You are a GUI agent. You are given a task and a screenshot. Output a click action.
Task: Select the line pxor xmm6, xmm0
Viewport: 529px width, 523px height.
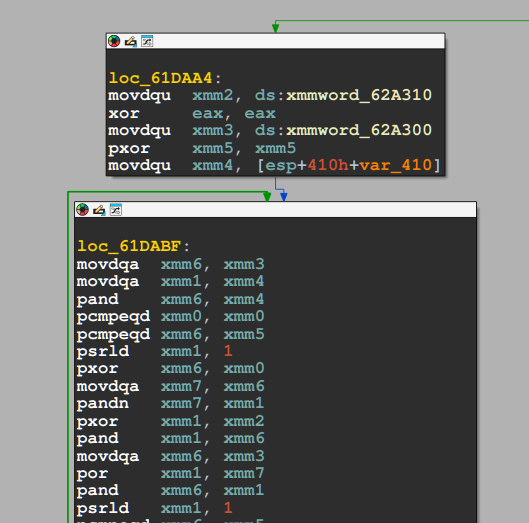click(x=170, y=368)
